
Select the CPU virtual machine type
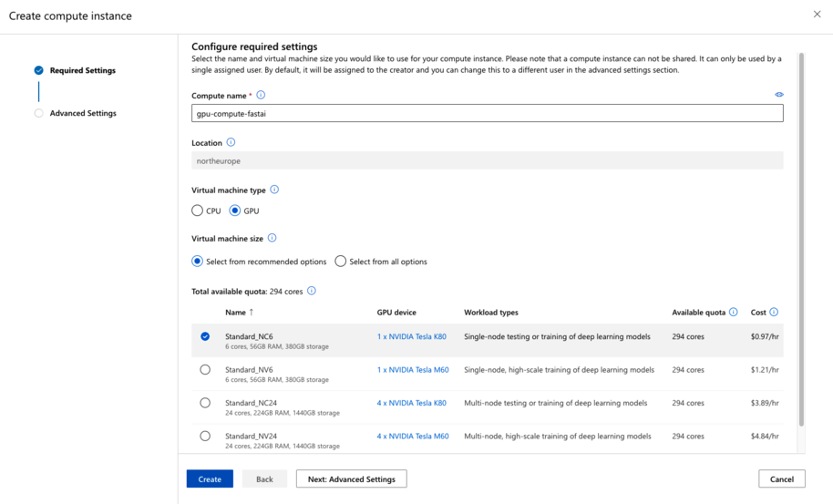click(x=198, y=211)
